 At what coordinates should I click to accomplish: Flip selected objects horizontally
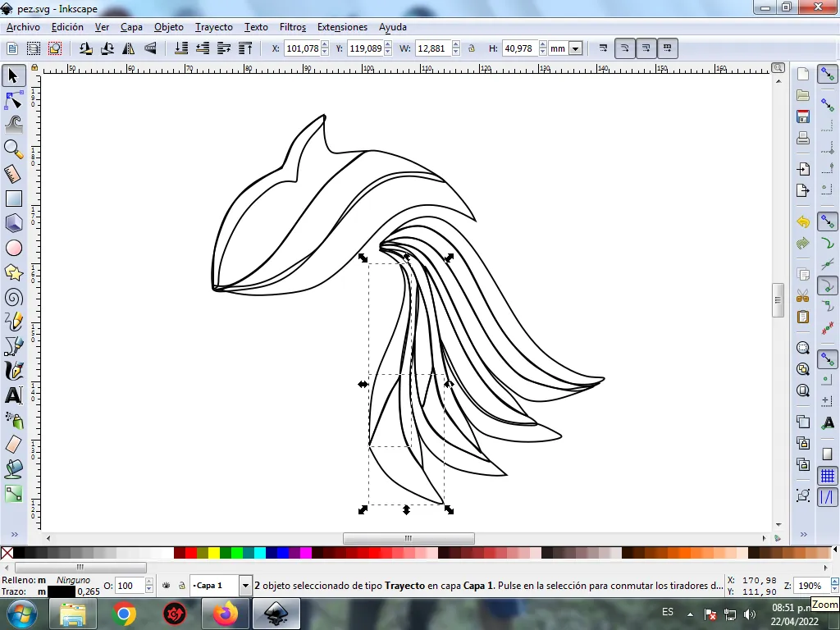coord(129,48)
